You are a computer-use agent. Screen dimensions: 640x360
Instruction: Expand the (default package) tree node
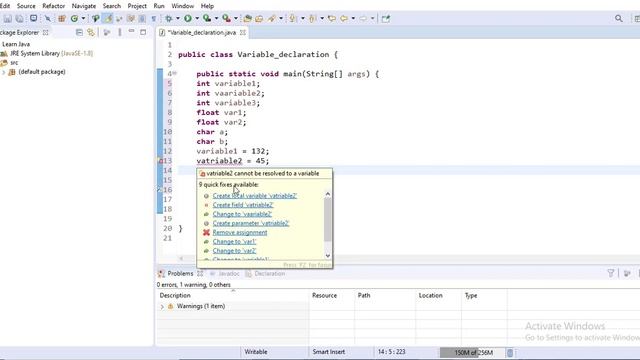[4, 72]
